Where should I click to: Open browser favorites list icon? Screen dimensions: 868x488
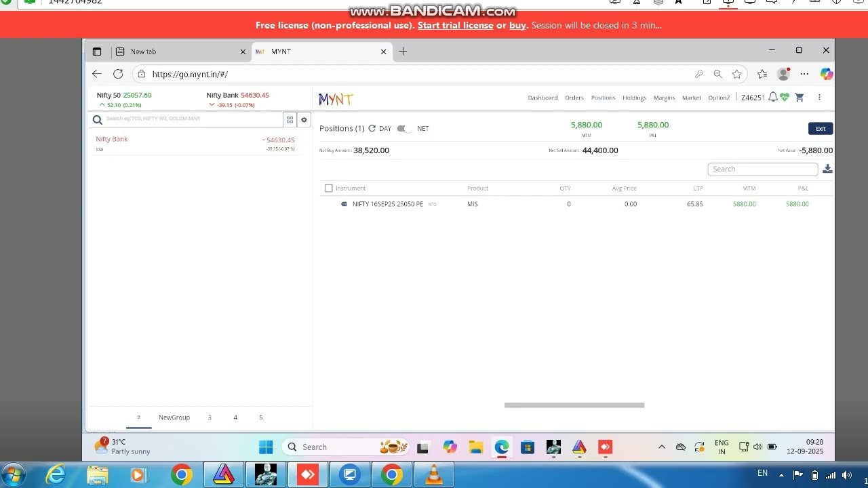762,74
